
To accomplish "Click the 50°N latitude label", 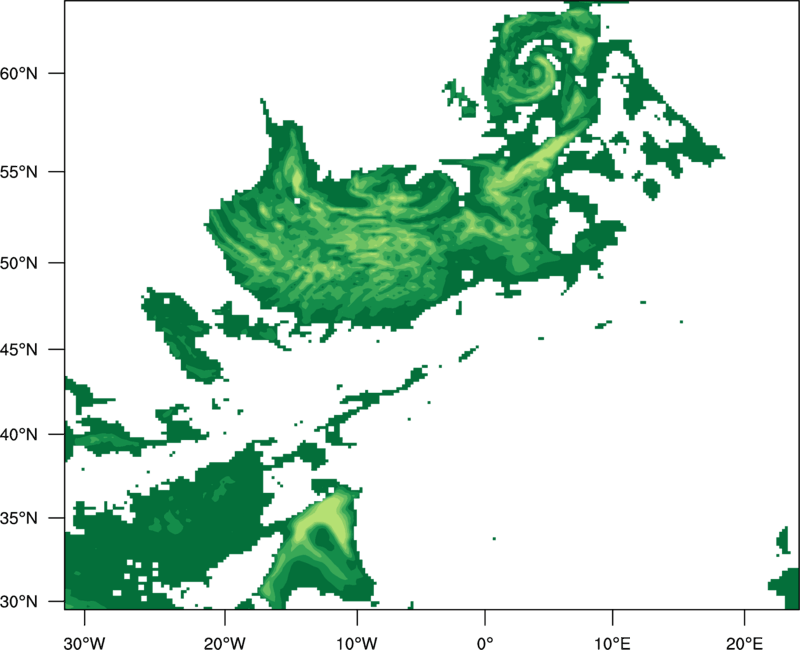I will (x=19, y=263).
